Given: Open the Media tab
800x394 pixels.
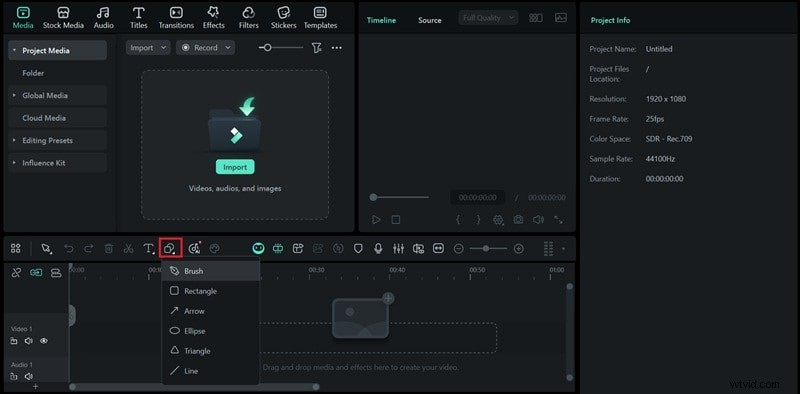Looking at the screenshot, I should point(23,17).
